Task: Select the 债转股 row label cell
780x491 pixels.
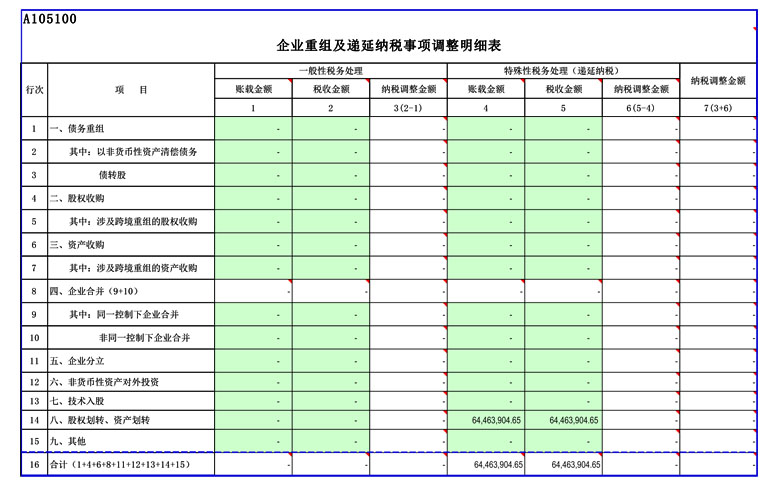Action: pos(130,175)
